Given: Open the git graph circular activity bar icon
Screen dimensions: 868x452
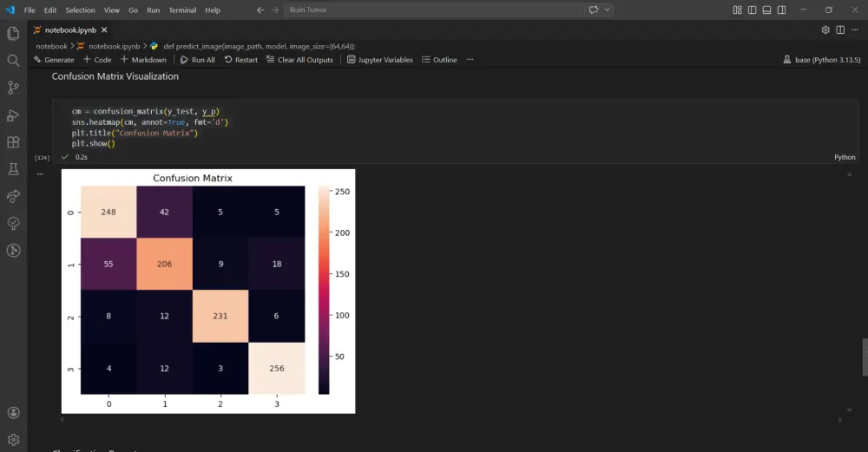Looking at the screenshot, I should coord(13,251).
